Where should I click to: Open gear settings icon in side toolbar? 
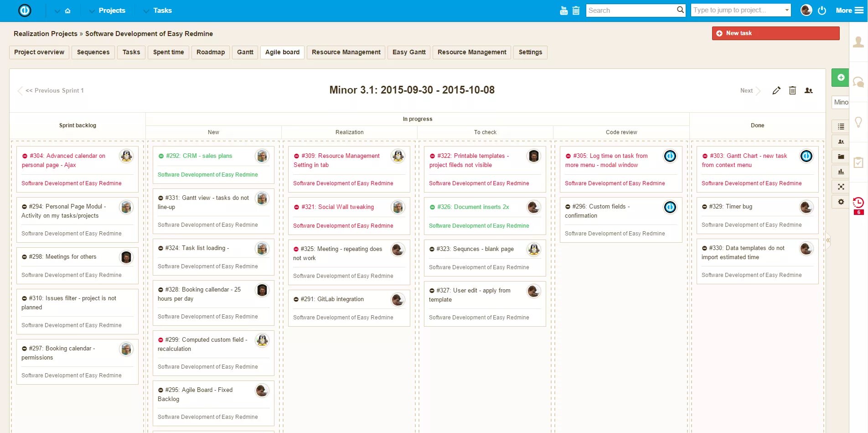tap(841, 202)
